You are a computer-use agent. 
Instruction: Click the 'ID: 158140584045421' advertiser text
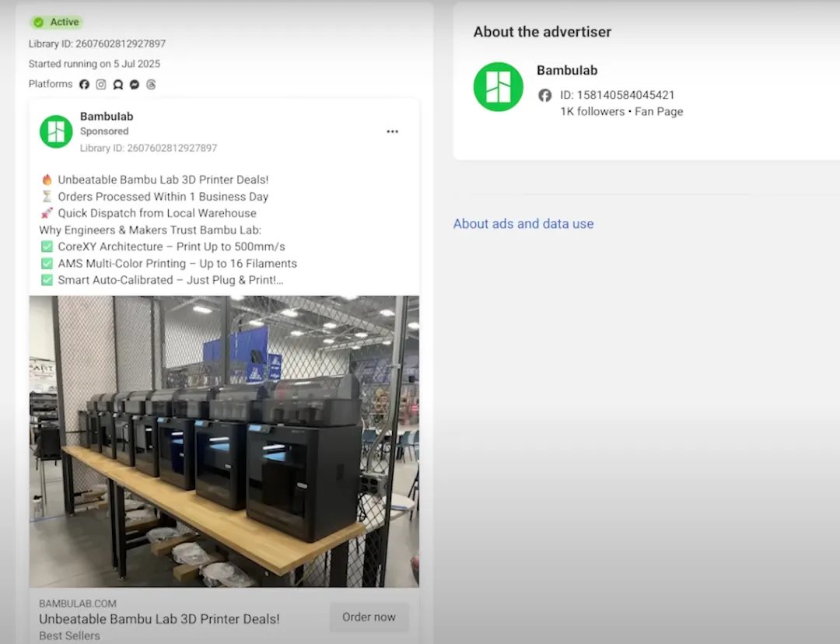point(617,95)
